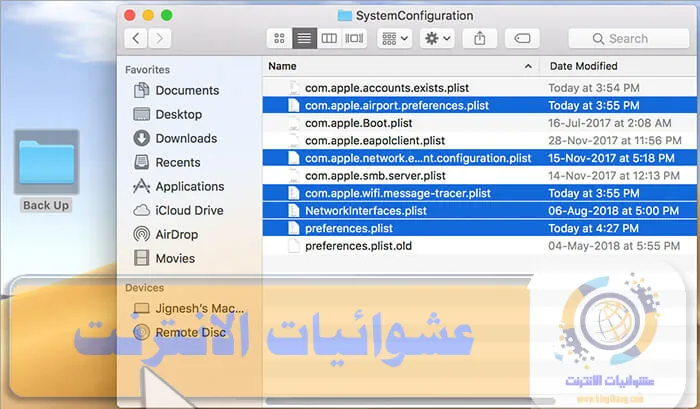Image resolution: width=700 pixels, height=409 pixels.
Task: Toggle sort order via the Name caret
Action: 528,66
